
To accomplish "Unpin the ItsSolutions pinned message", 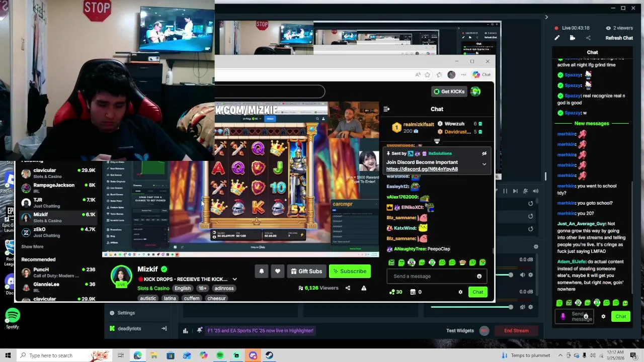I will tap(484, 153).
